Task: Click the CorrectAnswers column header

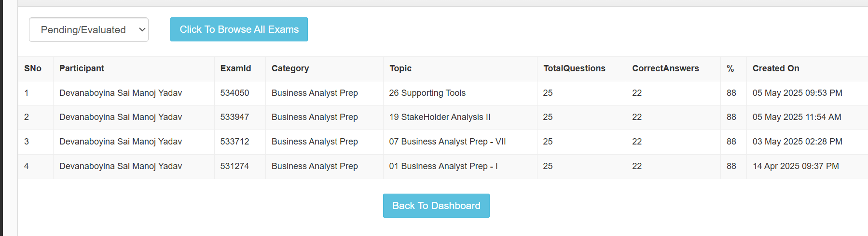Action: click(x=665, y=68)
